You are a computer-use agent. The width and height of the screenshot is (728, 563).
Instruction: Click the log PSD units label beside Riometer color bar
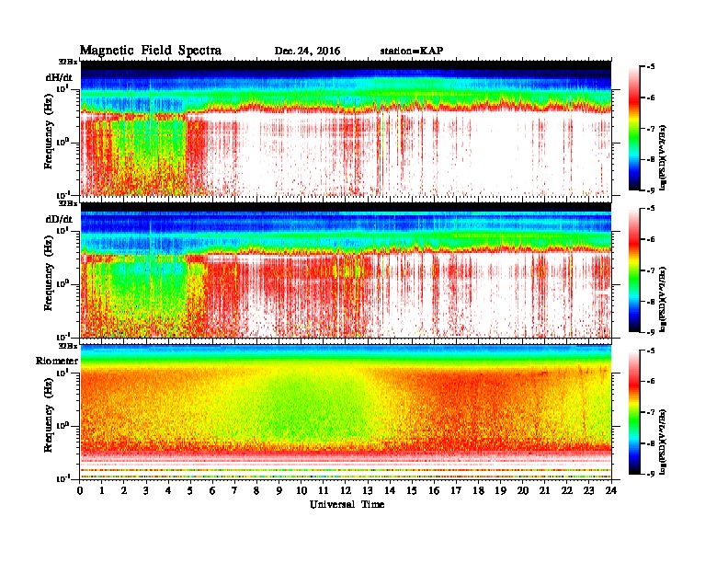pos(663,442)
